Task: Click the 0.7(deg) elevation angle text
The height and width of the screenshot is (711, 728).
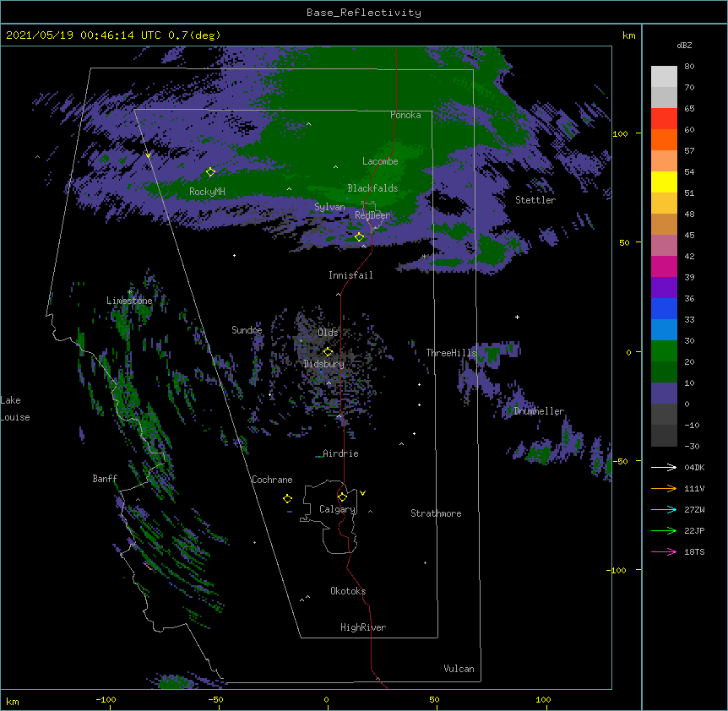Action: click(x=194, y=35)
